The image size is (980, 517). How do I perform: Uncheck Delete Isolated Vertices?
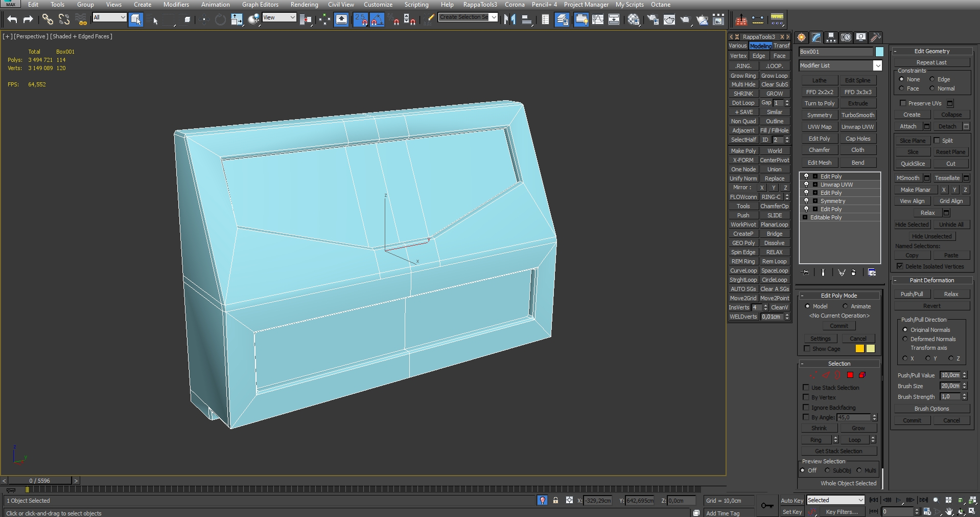click(x=900, y=266)
